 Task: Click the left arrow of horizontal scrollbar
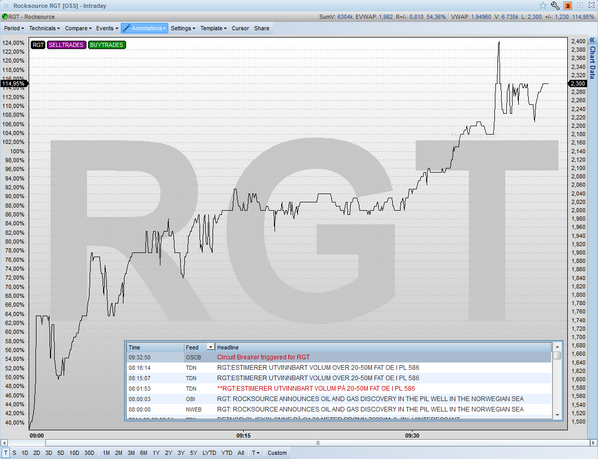[x=4, y=443]
